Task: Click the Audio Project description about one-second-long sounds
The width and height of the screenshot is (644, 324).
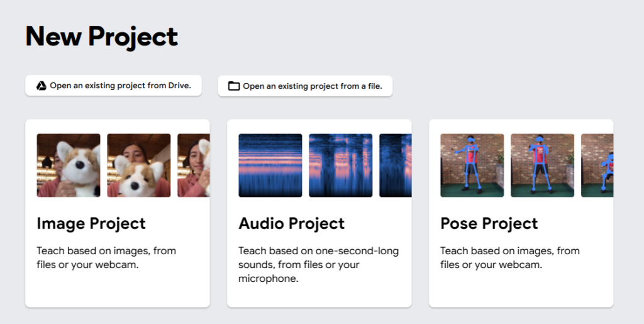Action: click(318, 264)
